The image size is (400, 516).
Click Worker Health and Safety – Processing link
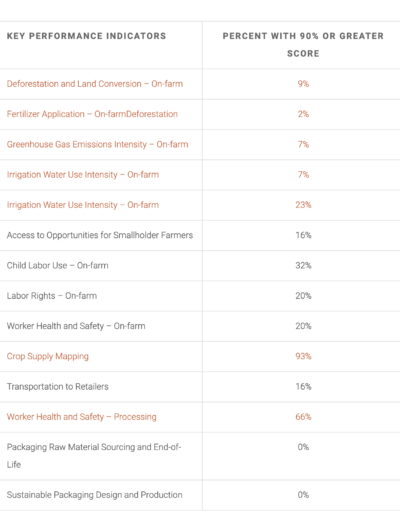point(82,417)
